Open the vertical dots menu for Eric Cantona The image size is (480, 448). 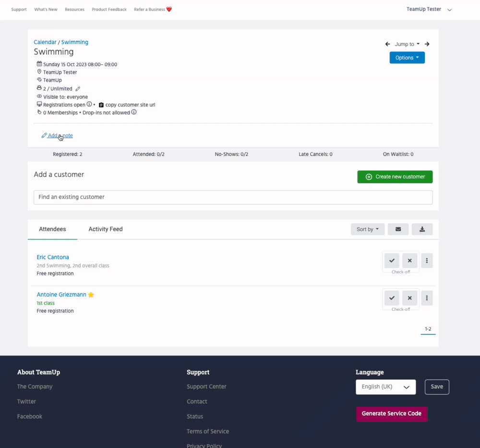coord(426,260)
